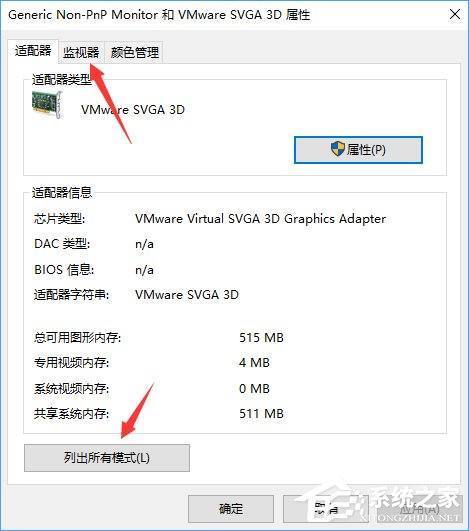
Task: Click the graphics adapter card icon
Action: [47, 105]
